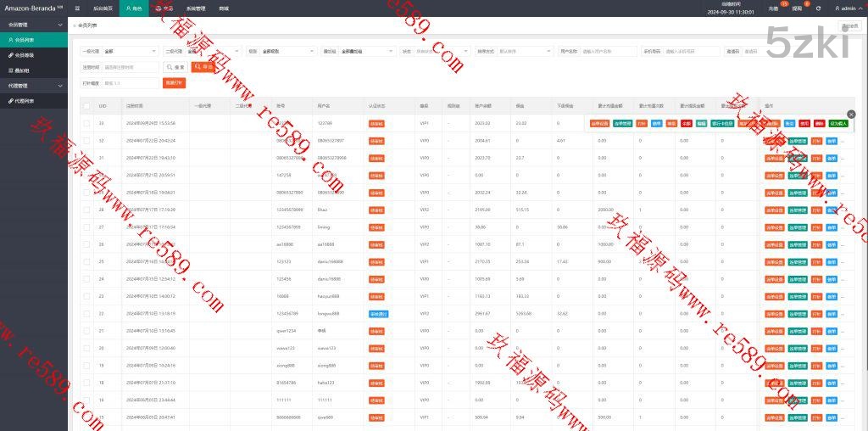Tick the checkbox for UID 33 row

pos(86,124)
